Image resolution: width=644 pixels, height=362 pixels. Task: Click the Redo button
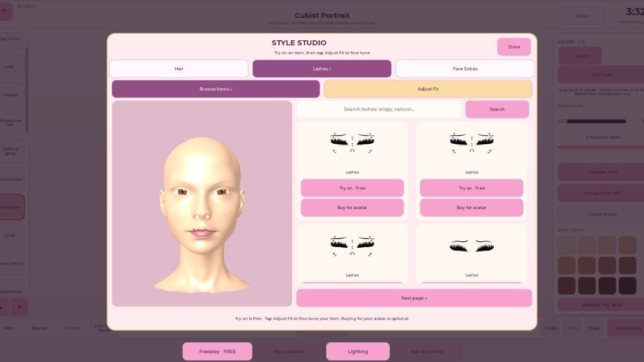(572, 328)
